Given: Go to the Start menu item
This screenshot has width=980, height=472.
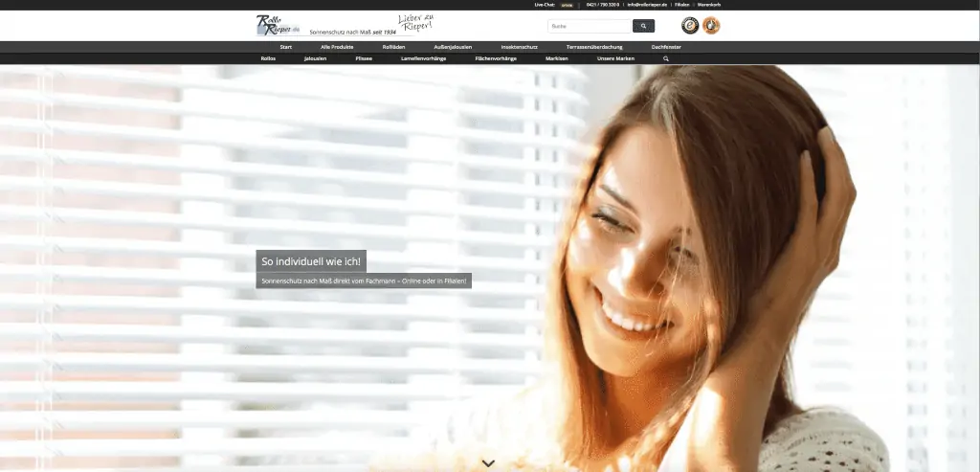Looking at the screenshot, I should (285, 47).
